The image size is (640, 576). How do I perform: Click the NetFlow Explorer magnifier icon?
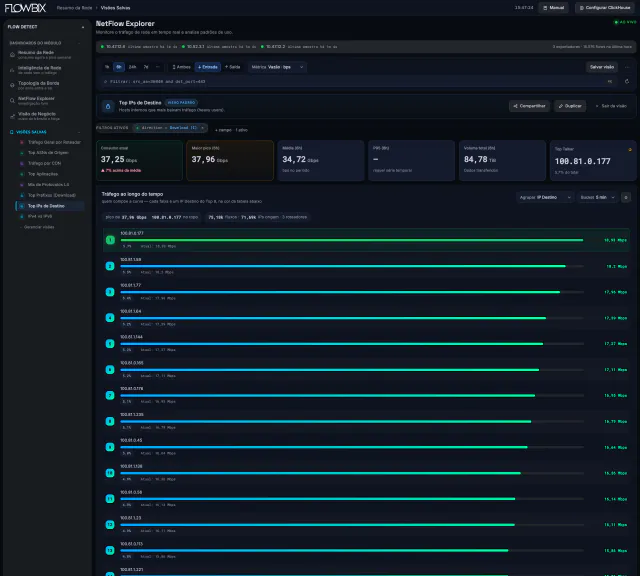(12, 101)
